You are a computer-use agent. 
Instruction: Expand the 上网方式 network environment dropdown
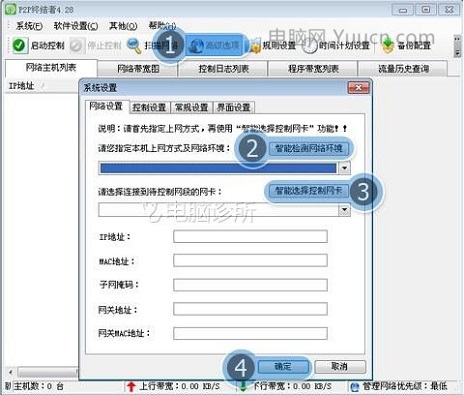(x=345, y=168)
